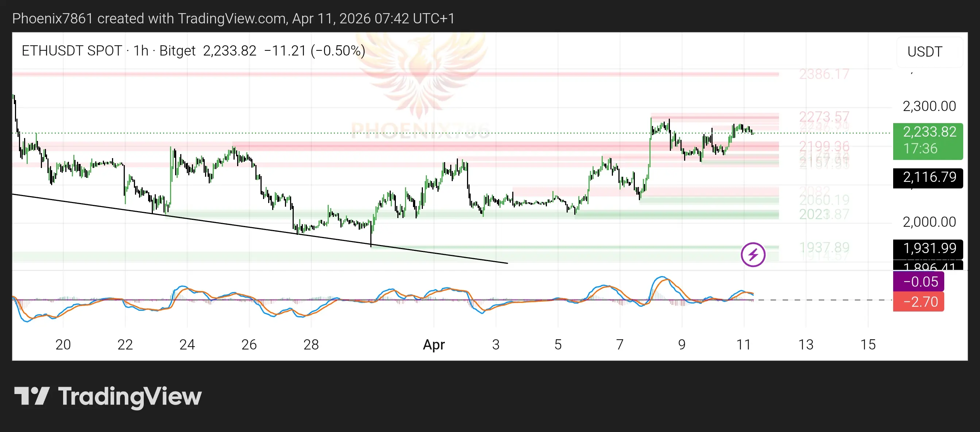Click the red -2.70 indicator value label
980x432 pixels.
coord(918,302)
